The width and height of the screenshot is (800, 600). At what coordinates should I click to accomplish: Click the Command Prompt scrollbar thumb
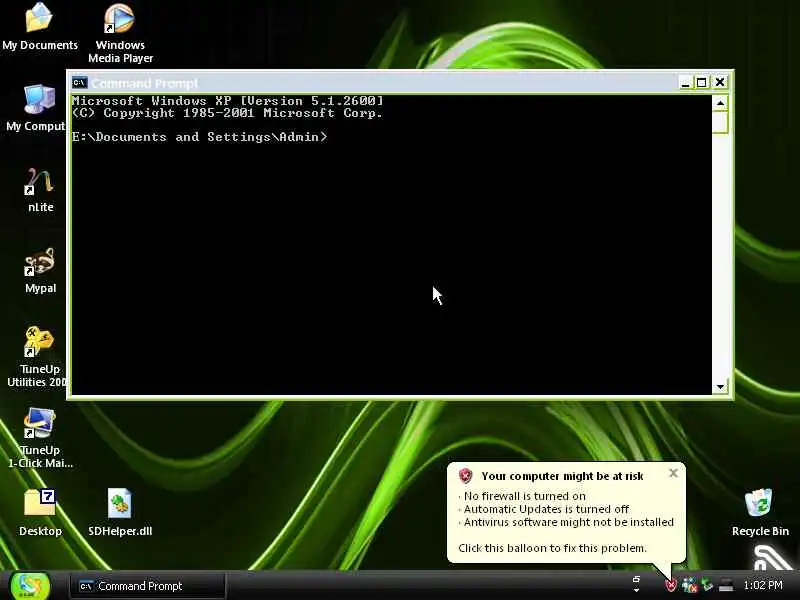720,122
